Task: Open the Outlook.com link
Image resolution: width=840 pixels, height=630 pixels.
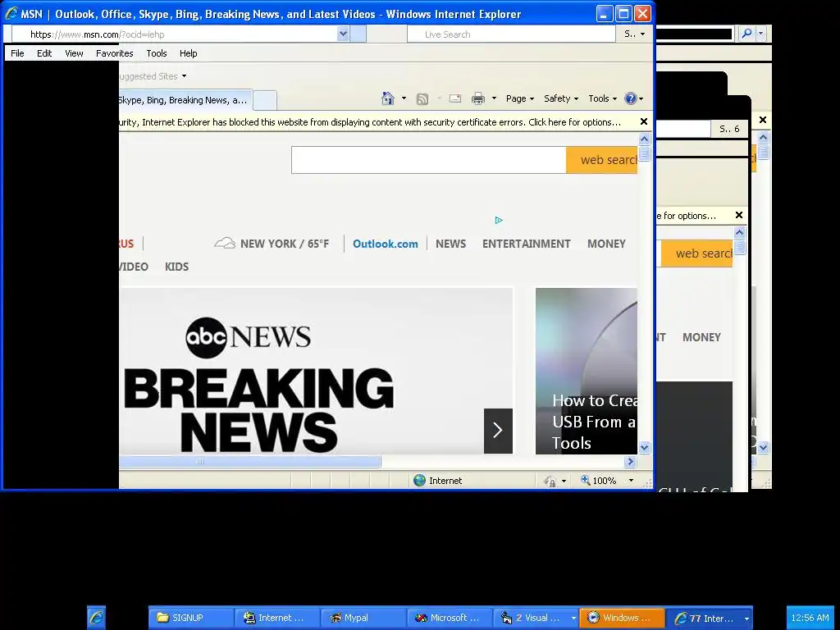Action: (386, 244)
